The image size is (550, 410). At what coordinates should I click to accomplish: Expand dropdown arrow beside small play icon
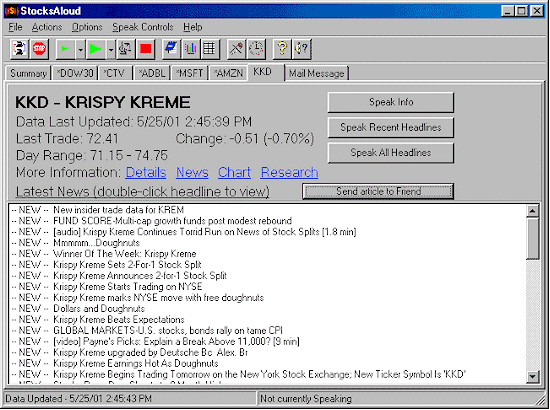[x=80, y=49]
